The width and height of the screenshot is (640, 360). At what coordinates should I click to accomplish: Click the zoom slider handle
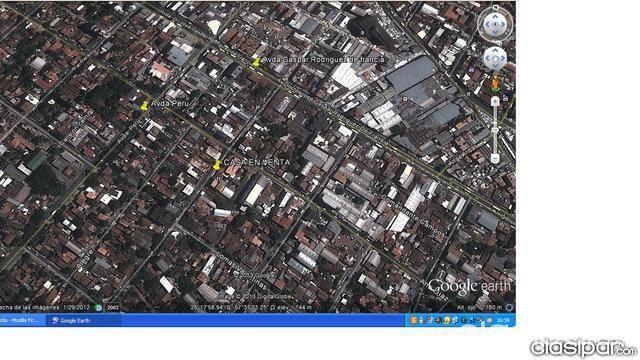pos(495,130)
